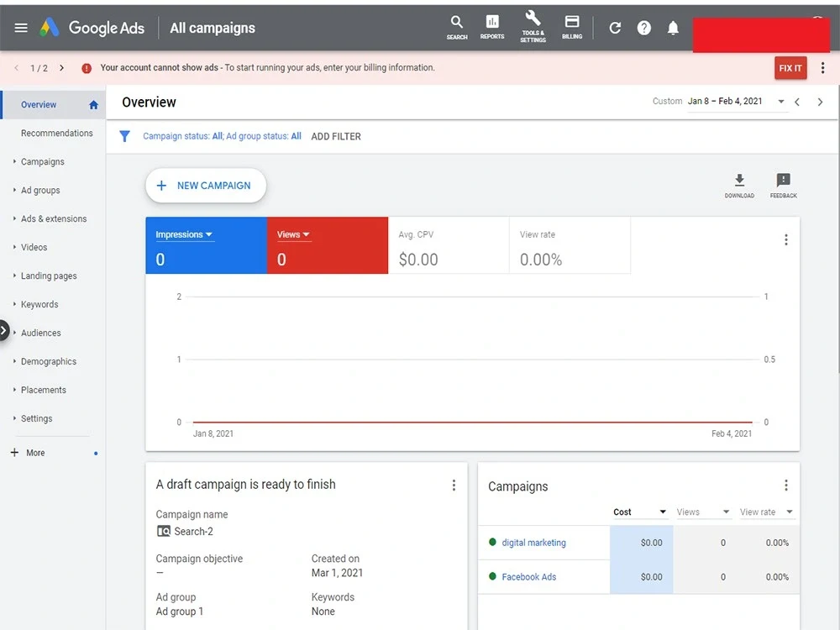The image size is (840, 630).
Task: Go to previous notification arrow
Action: coord(17,68)
